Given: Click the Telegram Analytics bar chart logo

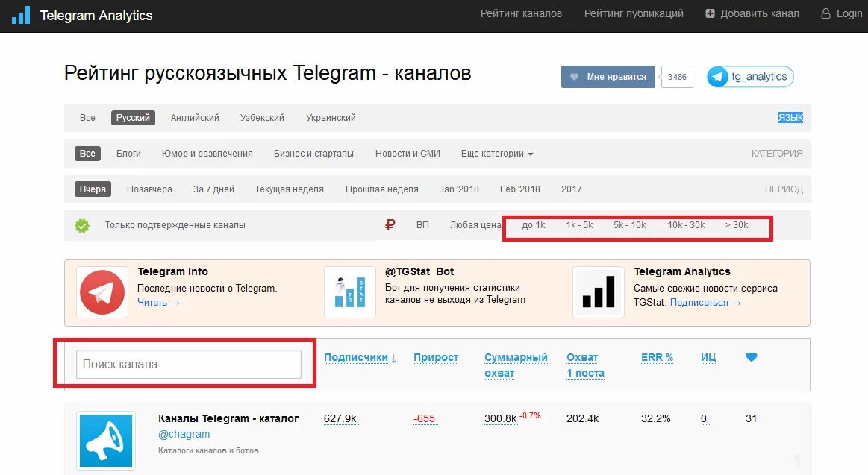Looking at the screenshot, I should [21, 16].
